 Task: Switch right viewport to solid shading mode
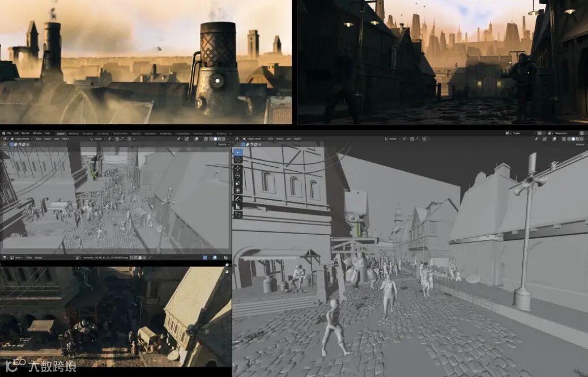(573, 139)
